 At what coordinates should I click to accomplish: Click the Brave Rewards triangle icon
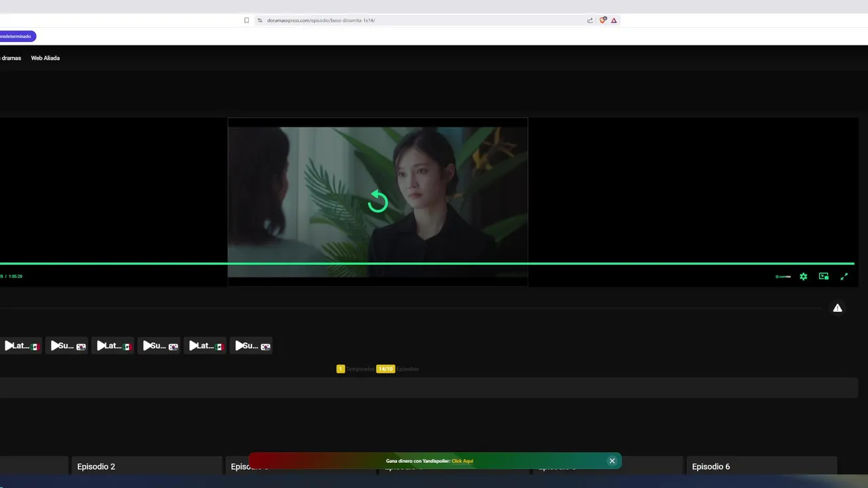point(614,20)
